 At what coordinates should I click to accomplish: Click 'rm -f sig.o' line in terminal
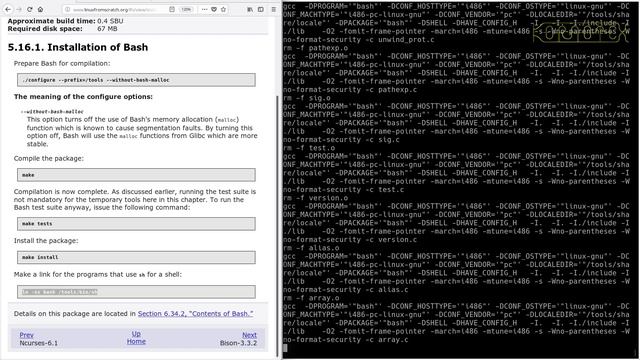[307, 98]
